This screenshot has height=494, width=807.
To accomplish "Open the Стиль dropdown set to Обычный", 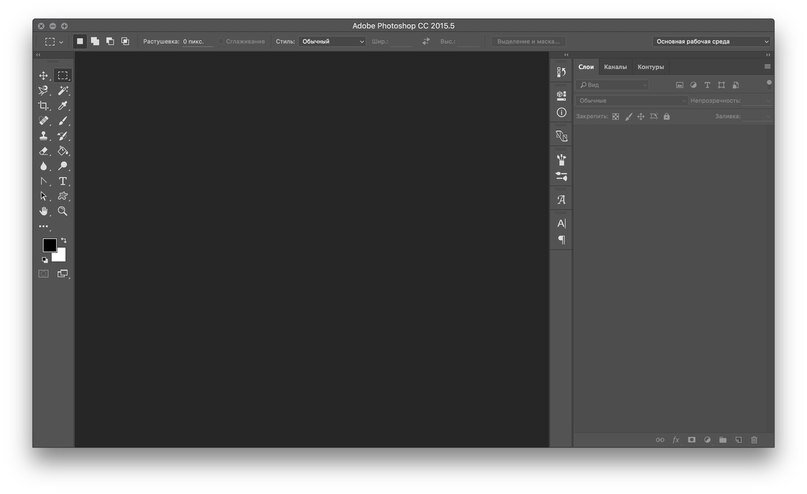I will 332,42.
